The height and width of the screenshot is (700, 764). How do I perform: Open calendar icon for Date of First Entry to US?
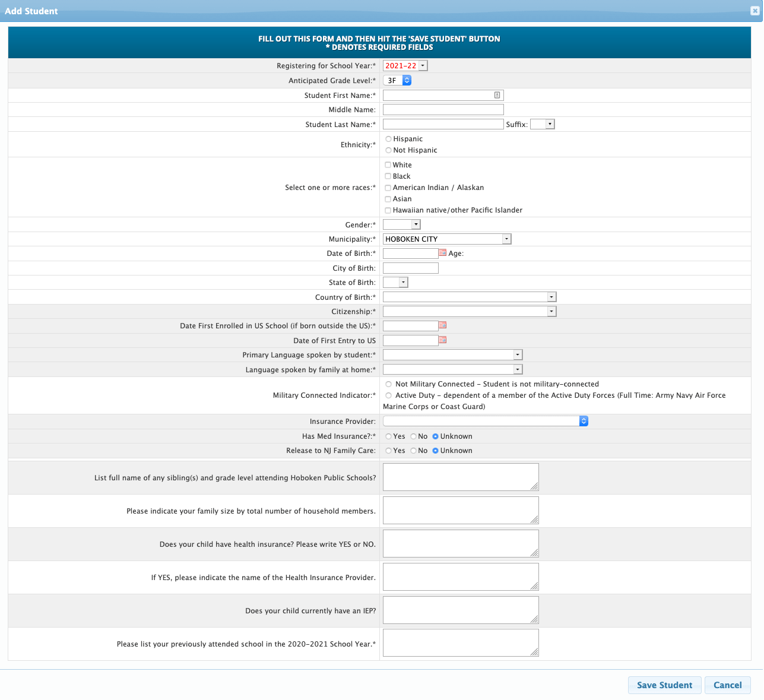point(442,340)
